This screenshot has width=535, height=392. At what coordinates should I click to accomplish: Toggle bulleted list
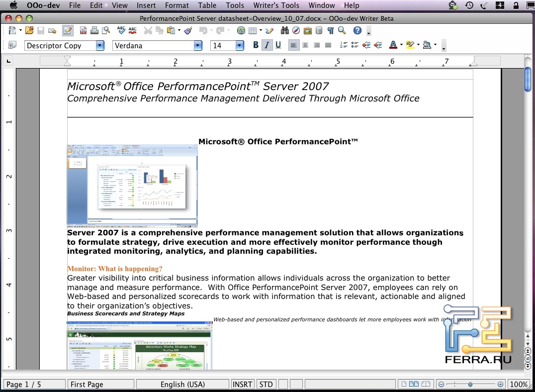[355, 45]
